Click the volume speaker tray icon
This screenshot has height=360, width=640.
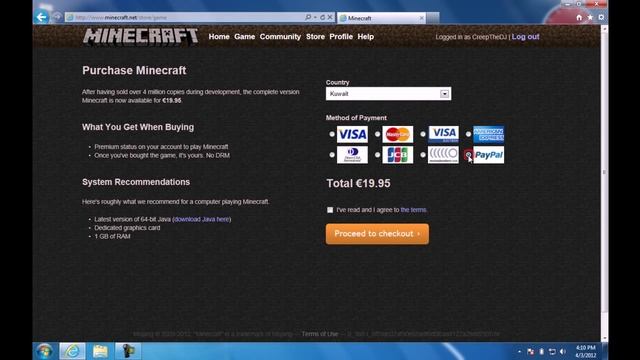pos(563,351)
